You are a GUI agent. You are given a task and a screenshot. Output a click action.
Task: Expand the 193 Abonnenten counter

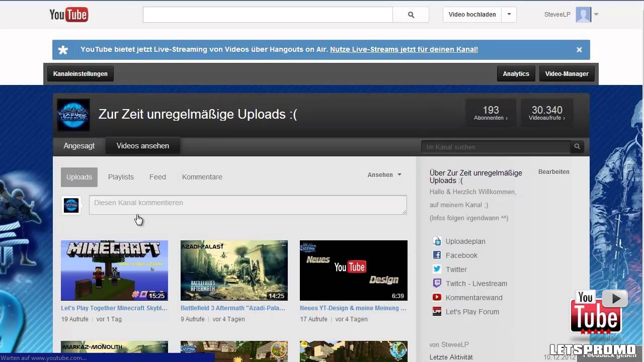tap(491, 113)
